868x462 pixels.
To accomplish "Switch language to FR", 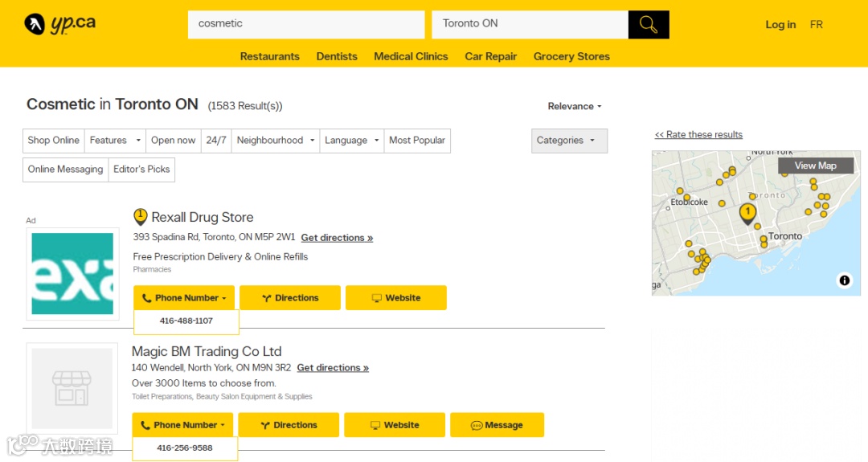I will [817, 24].
